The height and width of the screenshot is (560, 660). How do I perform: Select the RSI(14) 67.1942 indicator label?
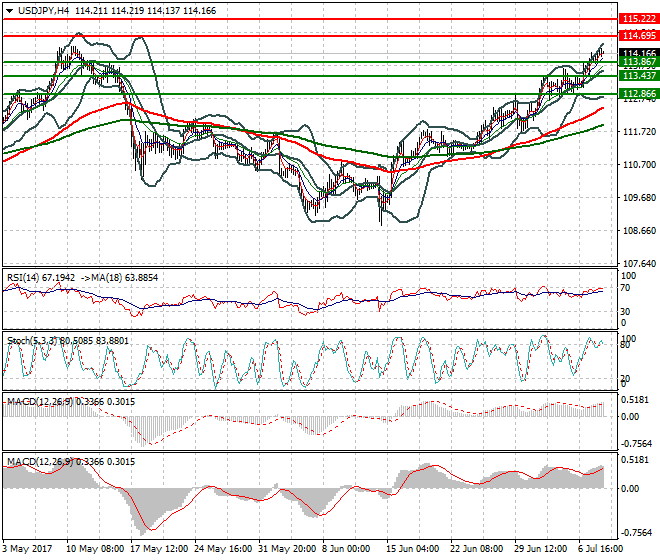[x=41, y=278]
